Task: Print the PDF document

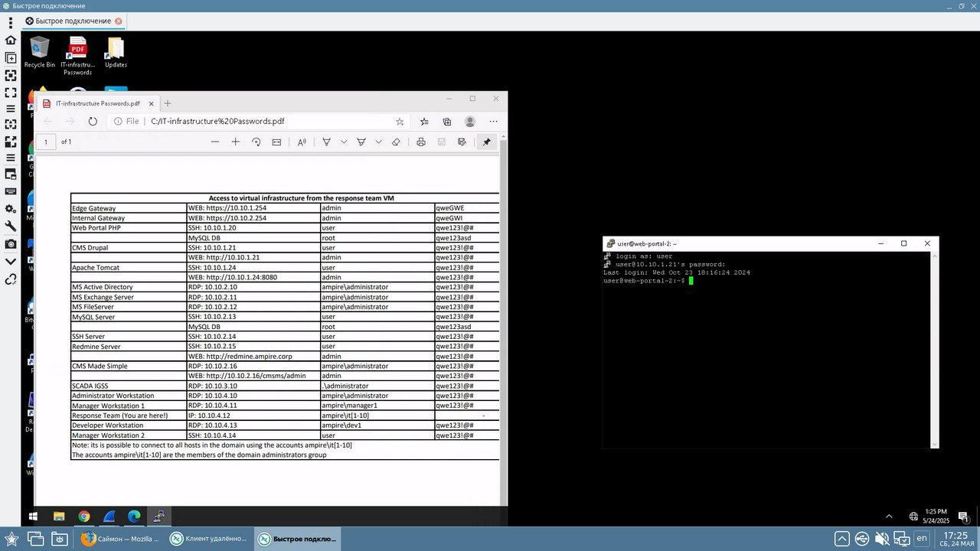Action: click(420, 142)
